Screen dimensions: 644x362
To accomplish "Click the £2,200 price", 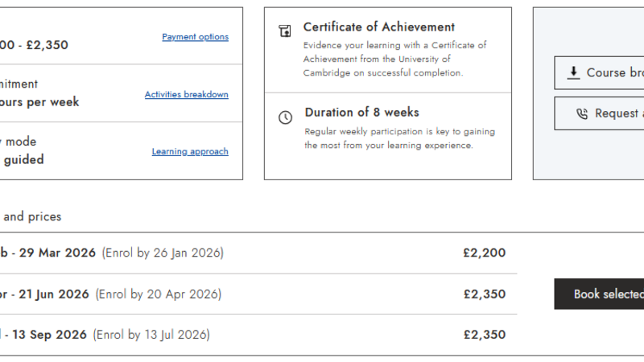I will tap(484, 253).
